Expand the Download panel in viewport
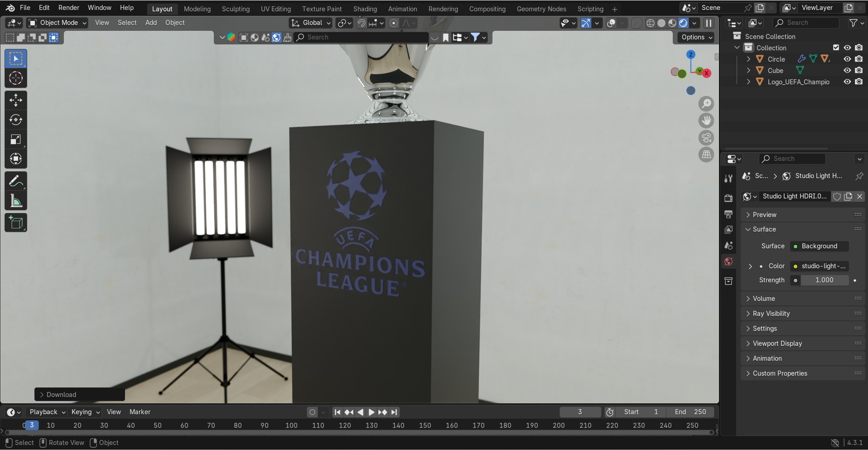This screenshot has height=450, width=868. (x=80, y=395)
